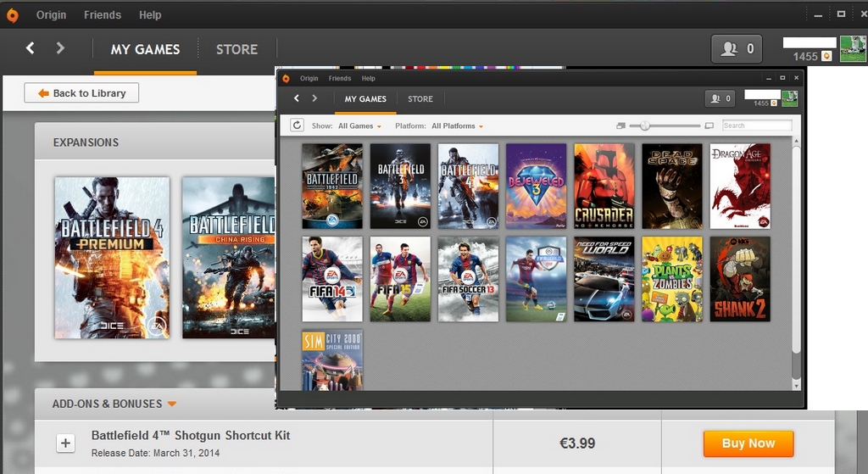This screenshot has width=868, height=474.
Task: Select Battlefield 3 game tile
Action: coord(400,186)
